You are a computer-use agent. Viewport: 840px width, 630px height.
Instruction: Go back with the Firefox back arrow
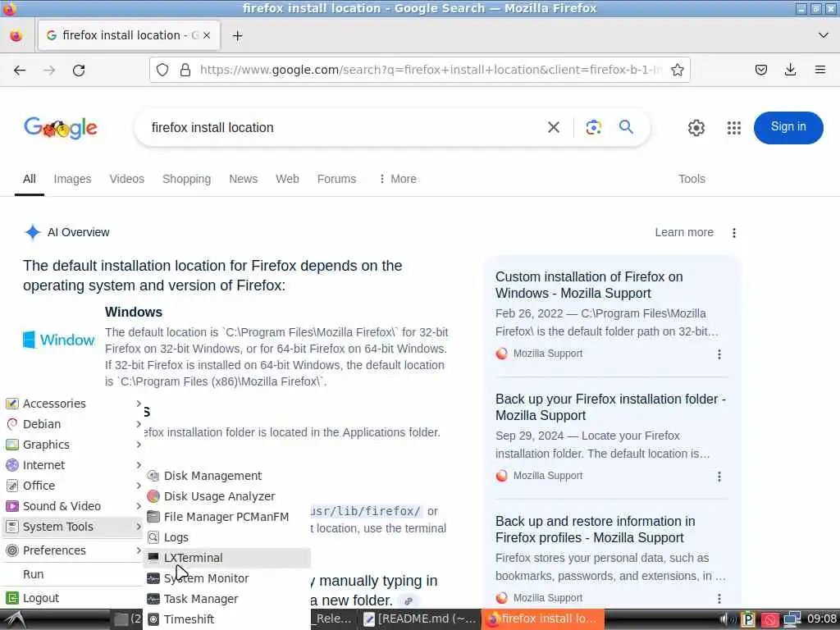[20, 71]
